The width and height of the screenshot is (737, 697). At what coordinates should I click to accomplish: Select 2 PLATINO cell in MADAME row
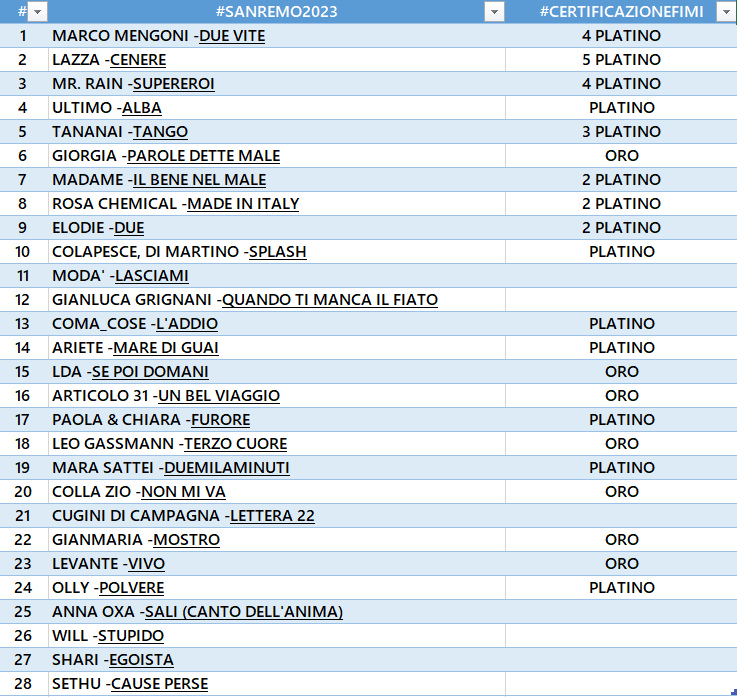(x=621, y=180)
